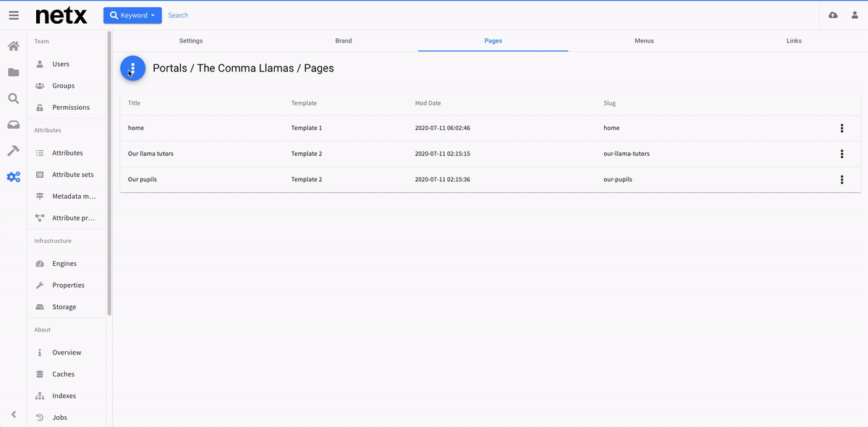Viewport: 868px width, 427px height.
Task: Open Jobs under About
Action: pos(67,418)
